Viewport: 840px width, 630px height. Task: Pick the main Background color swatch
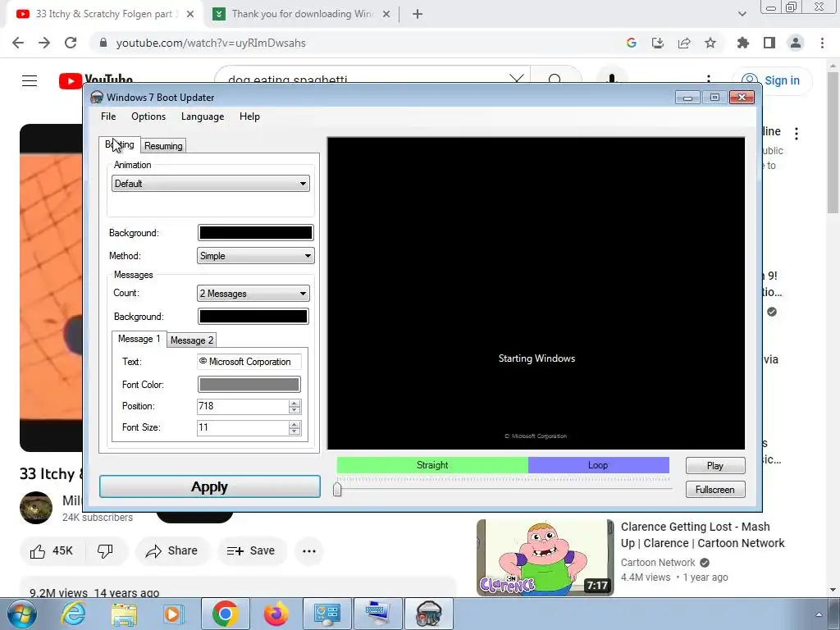256,232
